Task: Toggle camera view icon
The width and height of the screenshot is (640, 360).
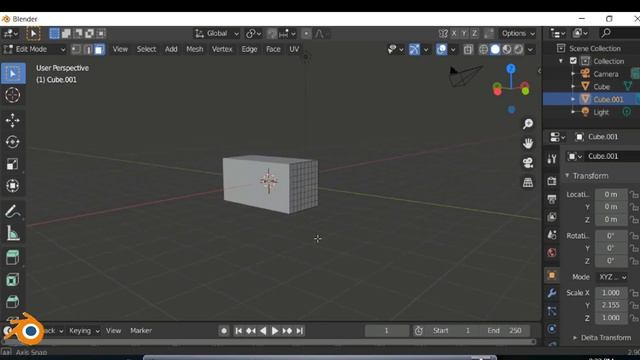Action: pyautogui.click(x=528, y=163)
